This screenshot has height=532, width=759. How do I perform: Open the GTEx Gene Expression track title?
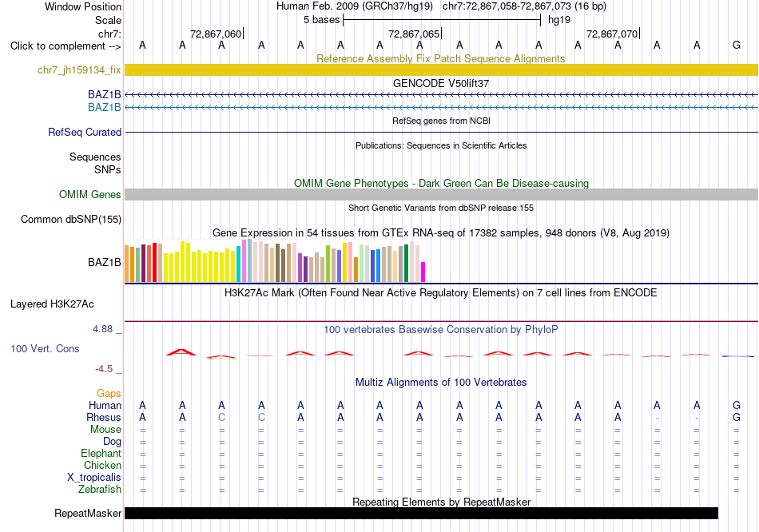(x=440, y=232)
